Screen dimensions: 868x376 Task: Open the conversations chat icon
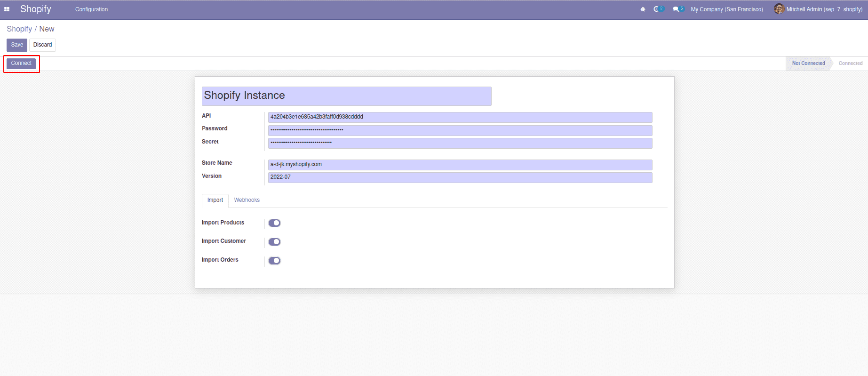click(x=678, y=9)
